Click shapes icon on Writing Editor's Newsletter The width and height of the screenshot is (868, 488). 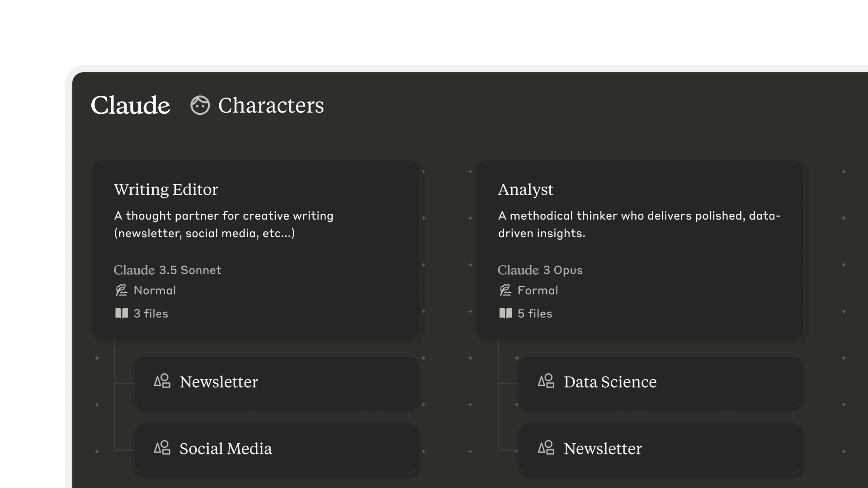pos(162,381)
